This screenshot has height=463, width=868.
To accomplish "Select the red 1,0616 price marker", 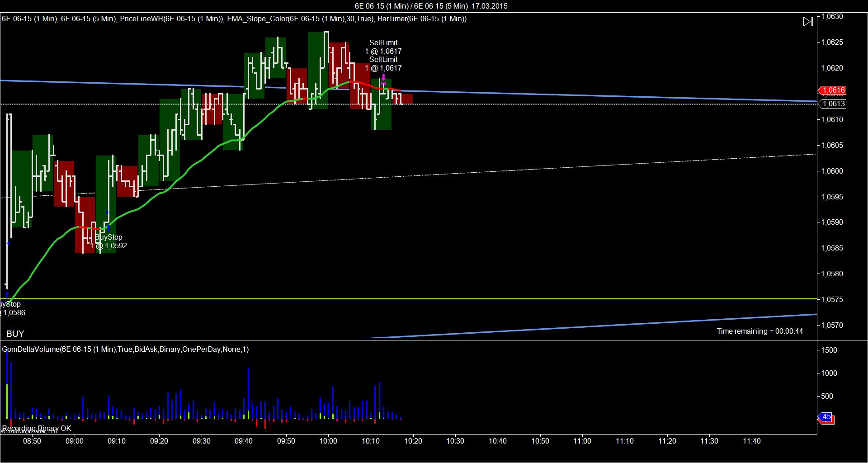I will [x=832, y=90].
